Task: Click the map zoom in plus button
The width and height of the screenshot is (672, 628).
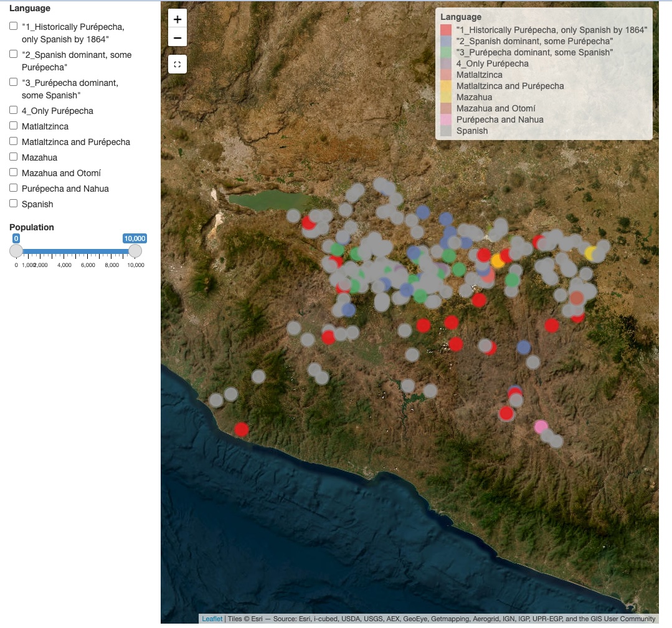Action: click(x=177, y=19)
